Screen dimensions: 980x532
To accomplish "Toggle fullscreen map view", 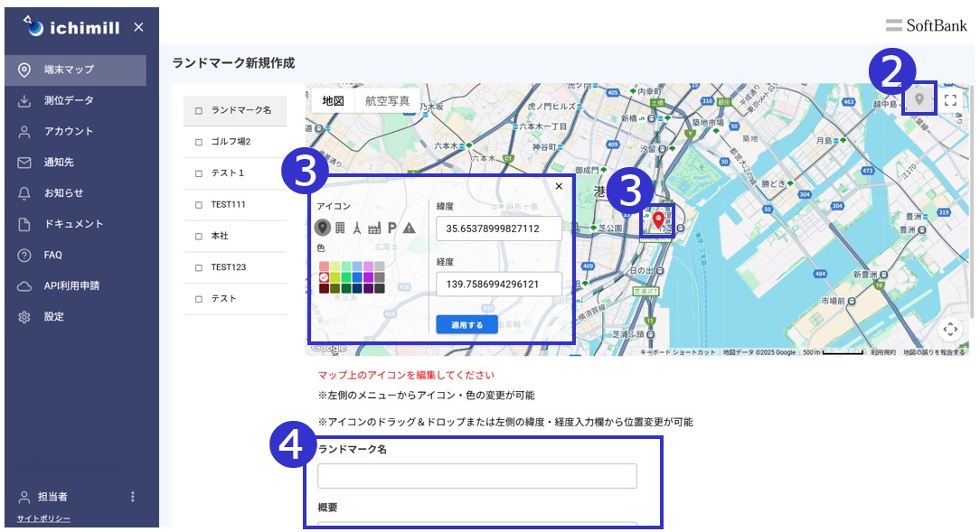I will pos(950,100).
